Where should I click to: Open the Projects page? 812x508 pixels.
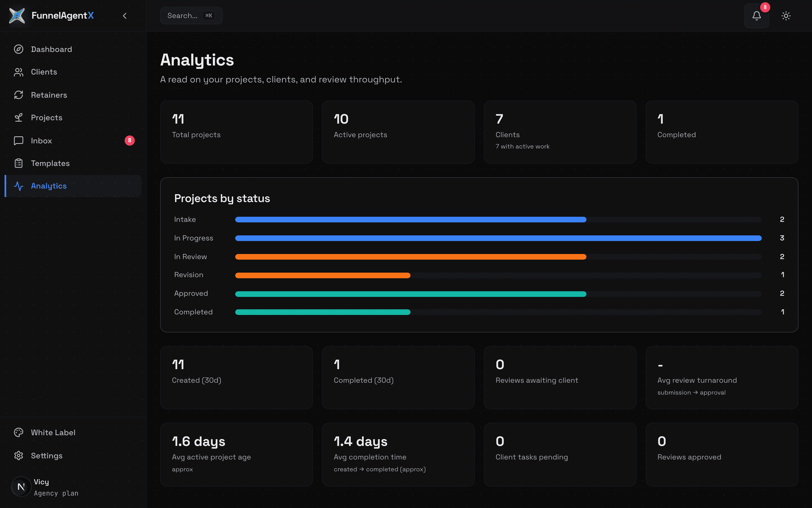(73, 118)
